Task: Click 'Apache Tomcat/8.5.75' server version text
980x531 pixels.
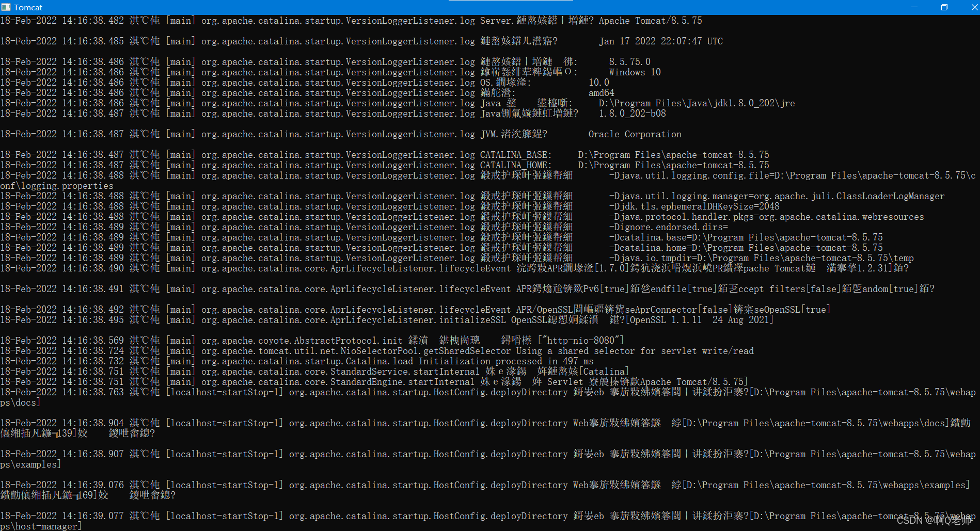Action: tap(651, 21)
